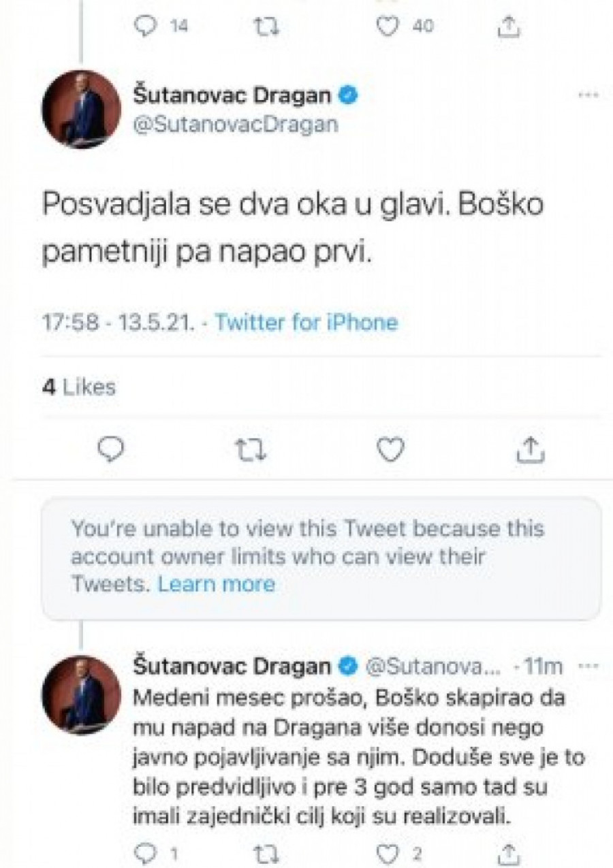This screenshot has width=613, height=868.
Task: Open the main tweet's profile picture
Action: pyautogui.click(x=81, y=109)
